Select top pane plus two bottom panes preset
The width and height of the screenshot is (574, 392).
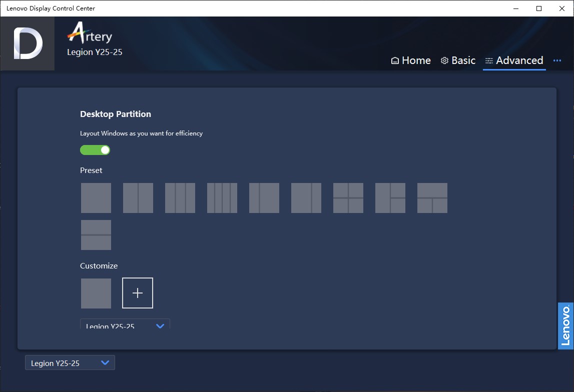(x=432, y=198)
